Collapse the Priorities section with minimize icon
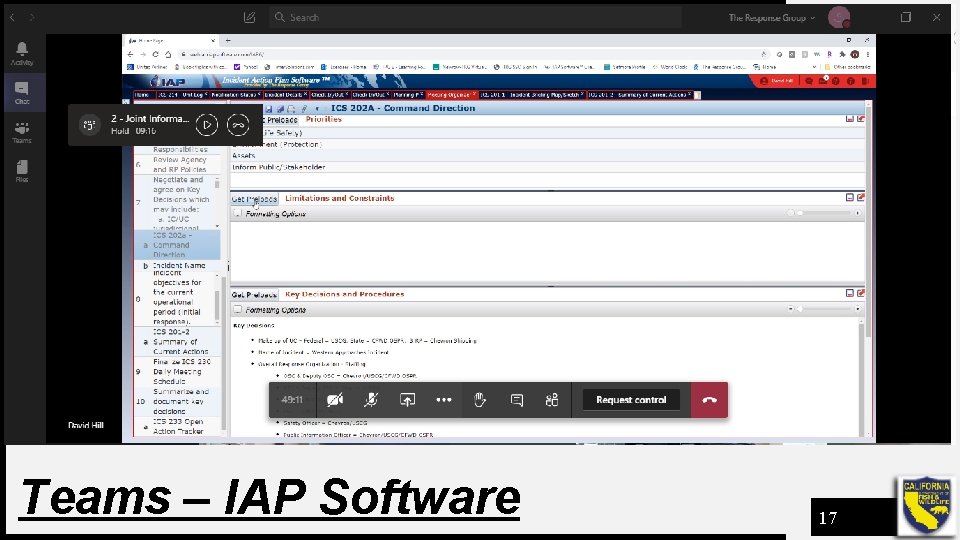Image resolution: width=960 pixels, height=540 pixels. pos(850,119)
